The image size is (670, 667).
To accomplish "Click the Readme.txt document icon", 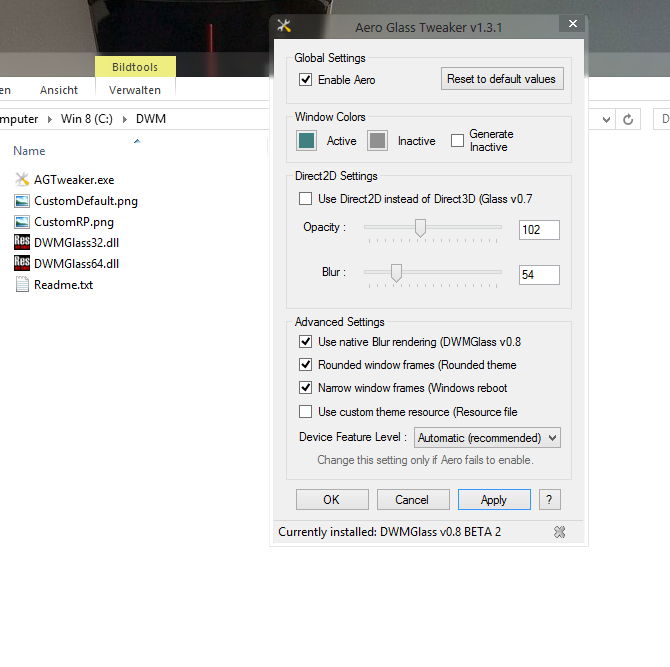I will [x=22, y=285].
